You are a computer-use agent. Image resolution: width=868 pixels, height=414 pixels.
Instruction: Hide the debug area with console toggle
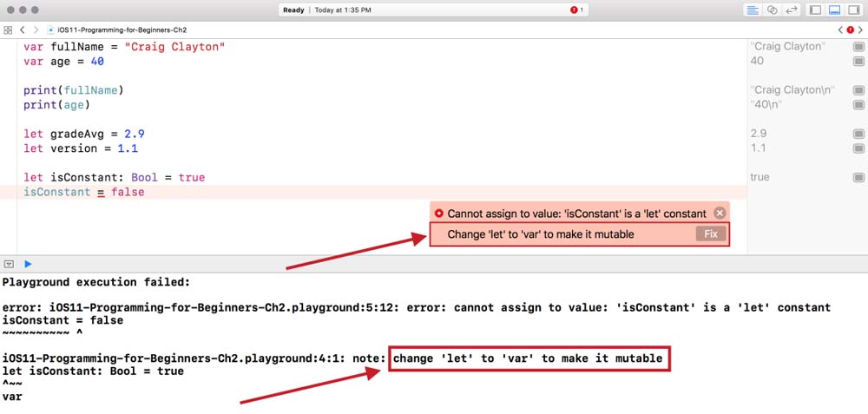point(9,264)
